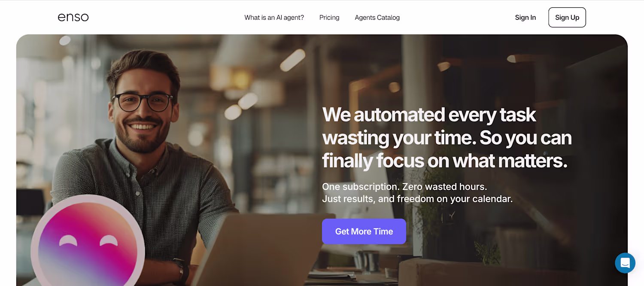Select the 'We automated every task' headline line

(429, 115)
